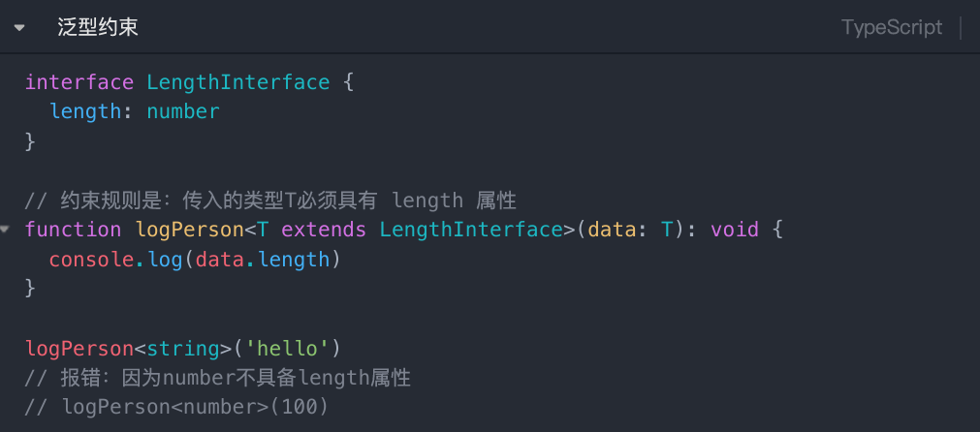The width and height of the screenshot is (980, 432).
Task: Click LengthInterface in the interface declaration
Action: [x=237, y=82]
